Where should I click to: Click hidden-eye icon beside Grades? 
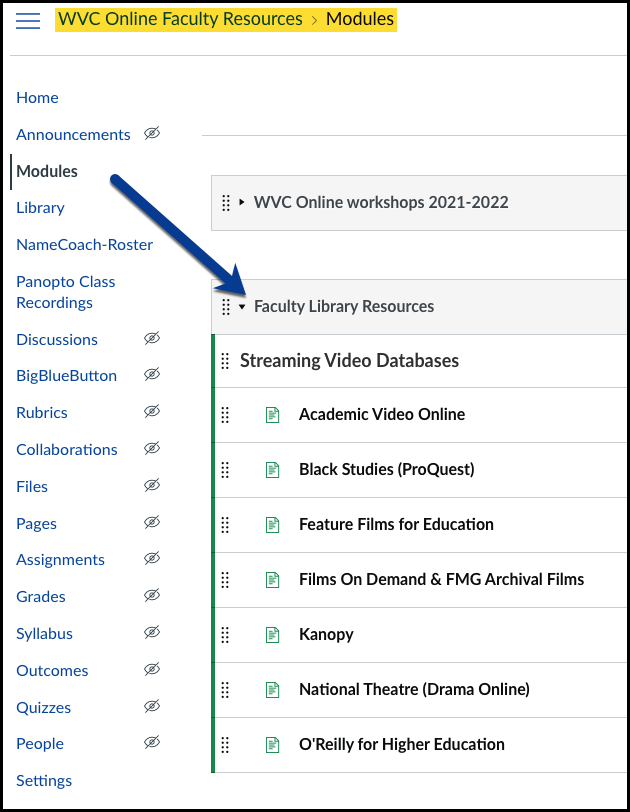pyautogui.click(x=152, y=596)
